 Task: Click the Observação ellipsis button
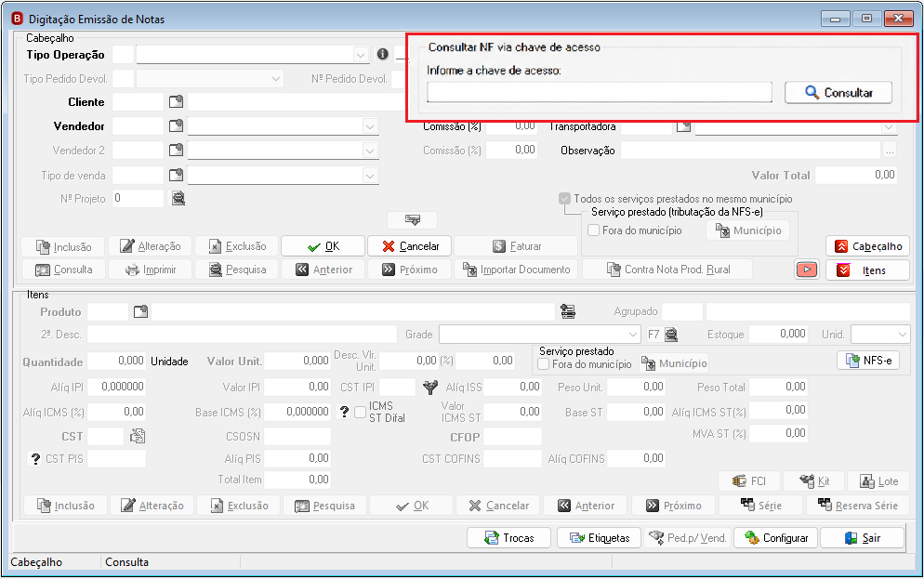click(890, 151)
